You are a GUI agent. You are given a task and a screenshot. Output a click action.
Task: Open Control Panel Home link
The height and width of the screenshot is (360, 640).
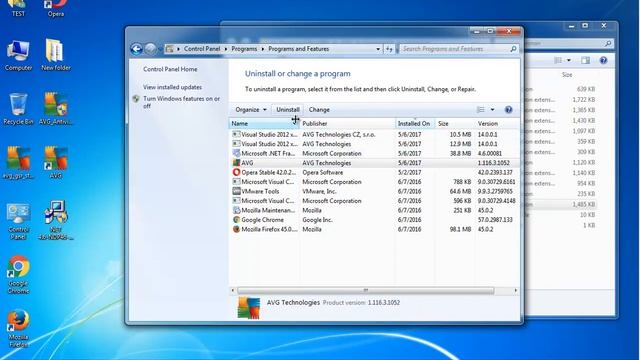(170, 69)
